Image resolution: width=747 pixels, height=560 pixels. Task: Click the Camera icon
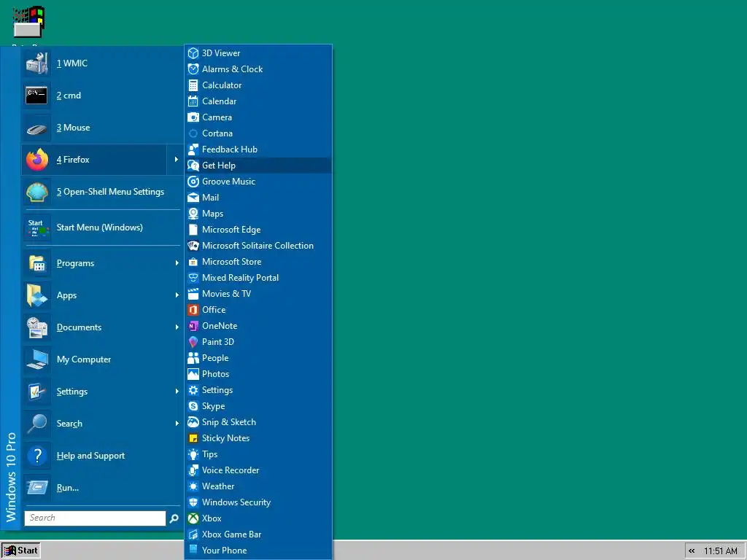(193, 117)
